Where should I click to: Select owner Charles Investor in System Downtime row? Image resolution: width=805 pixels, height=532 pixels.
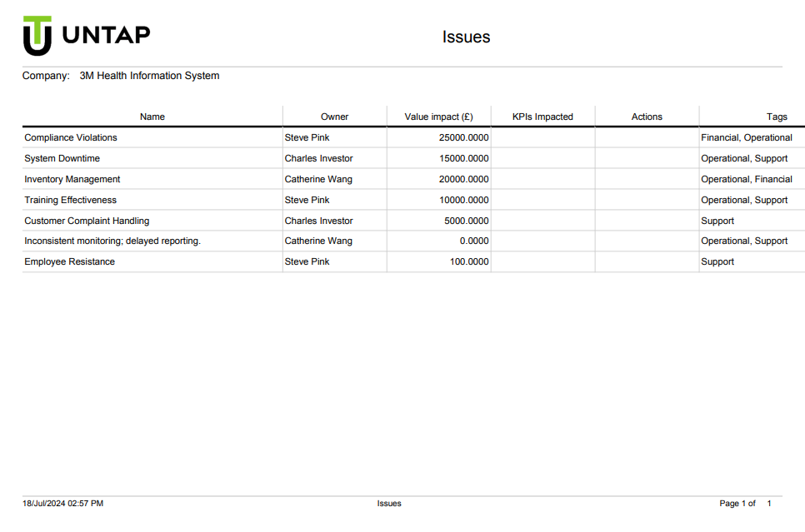click(x=319, y=158)
